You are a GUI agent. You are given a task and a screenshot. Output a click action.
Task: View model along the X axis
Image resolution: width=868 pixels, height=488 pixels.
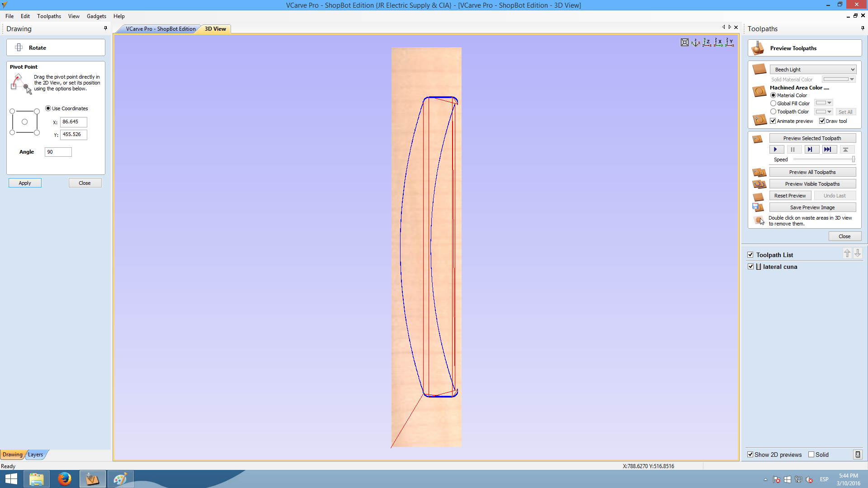718,42
